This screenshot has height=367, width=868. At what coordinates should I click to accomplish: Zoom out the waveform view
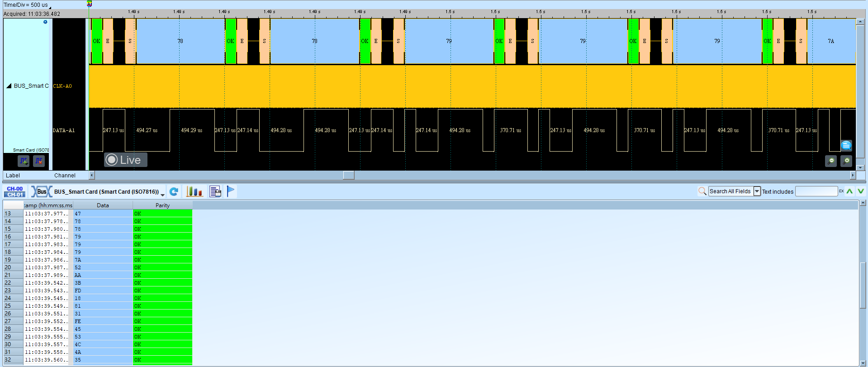pos(831,161)
